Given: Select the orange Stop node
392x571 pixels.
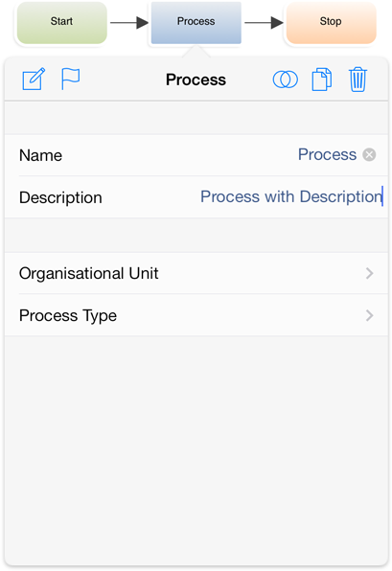Looking at the screenshot, I should click(332, 23).
